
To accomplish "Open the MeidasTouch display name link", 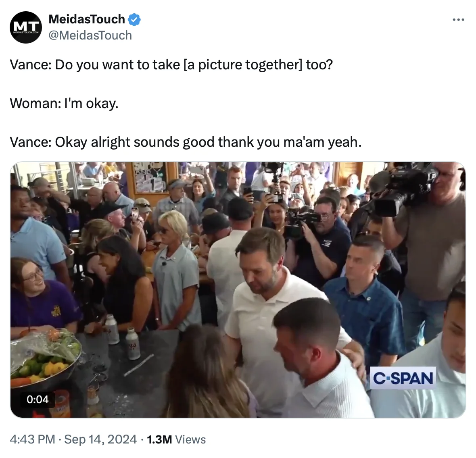I will coord(86,19).
